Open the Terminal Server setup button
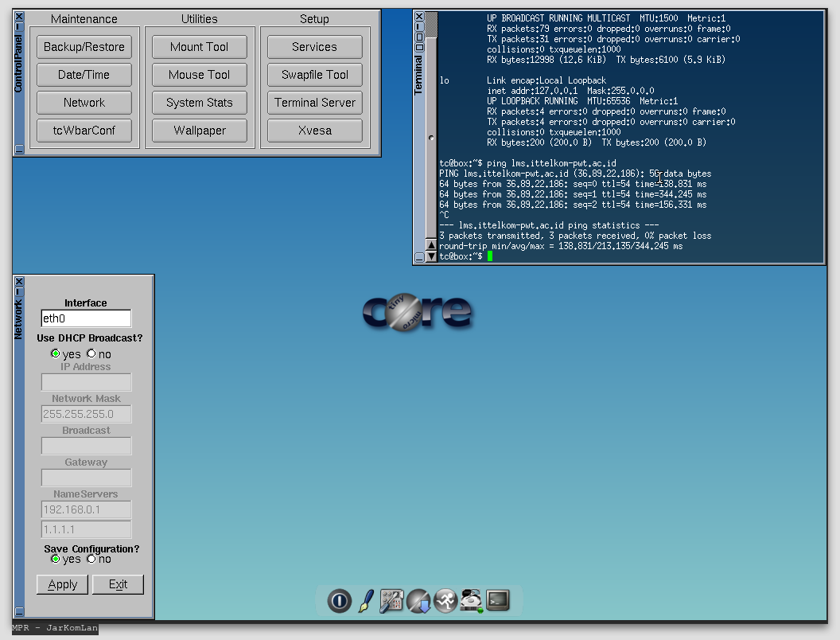The height and width of the screenshot is (640, 840). coord(315,103)
